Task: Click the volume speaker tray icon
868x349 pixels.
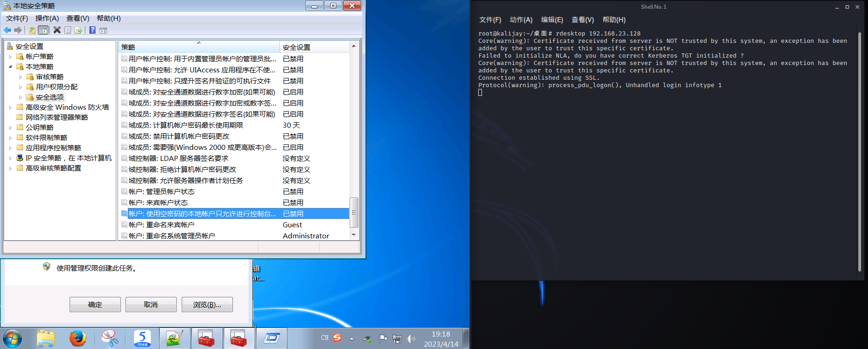Action: click(x=410, y=339)
